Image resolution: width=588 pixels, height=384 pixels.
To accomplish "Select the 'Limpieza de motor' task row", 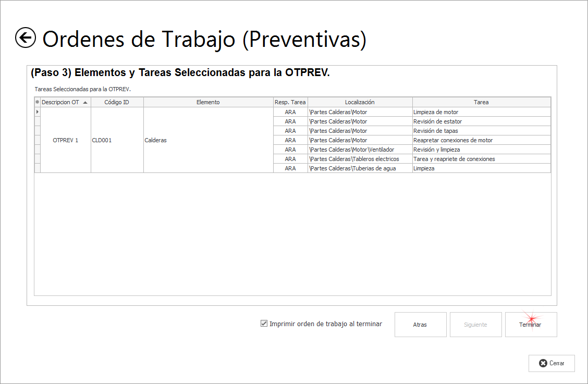I will pyautogui.click(x=435, y=112).
